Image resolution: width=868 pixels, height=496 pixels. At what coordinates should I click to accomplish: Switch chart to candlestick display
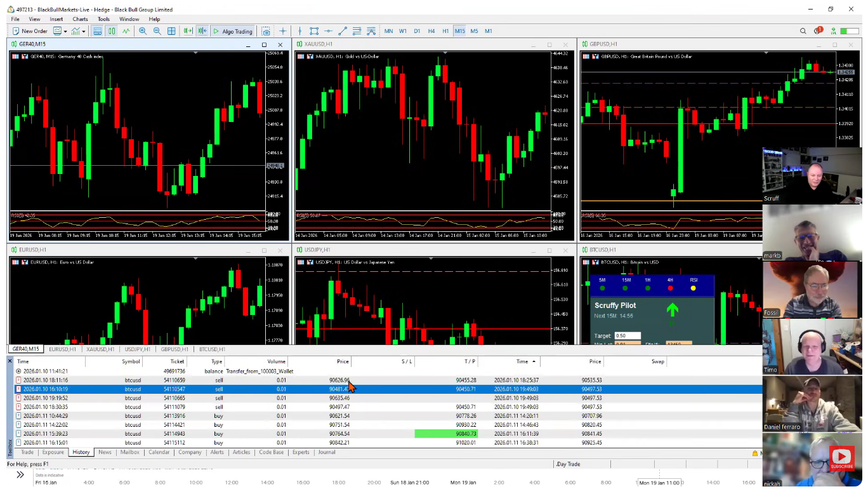[112, 31]
